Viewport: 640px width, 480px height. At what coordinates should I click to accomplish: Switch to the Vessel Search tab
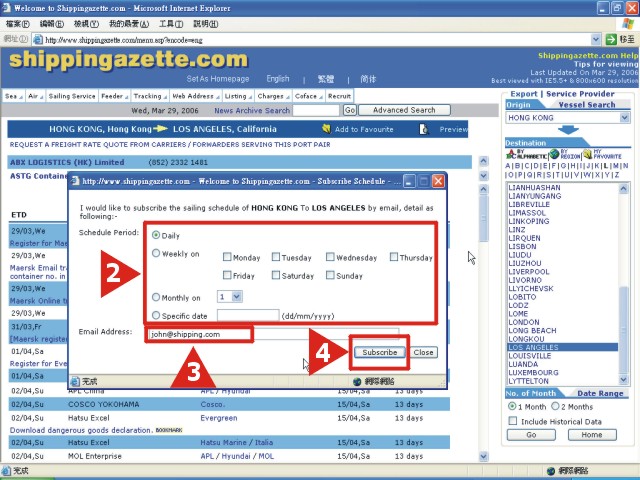coord(587,105)
